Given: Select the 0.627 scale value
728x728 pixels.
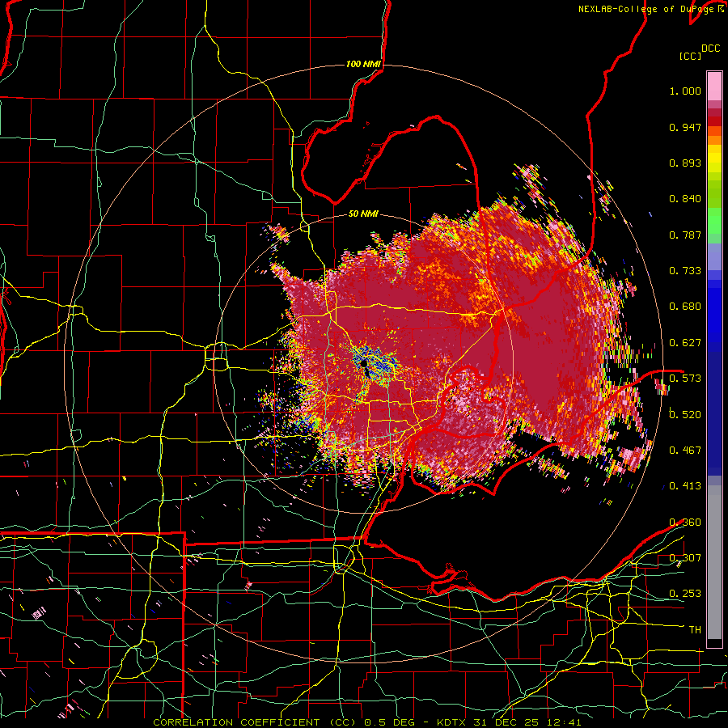Looking at the screenshot, I should (685, 343).
